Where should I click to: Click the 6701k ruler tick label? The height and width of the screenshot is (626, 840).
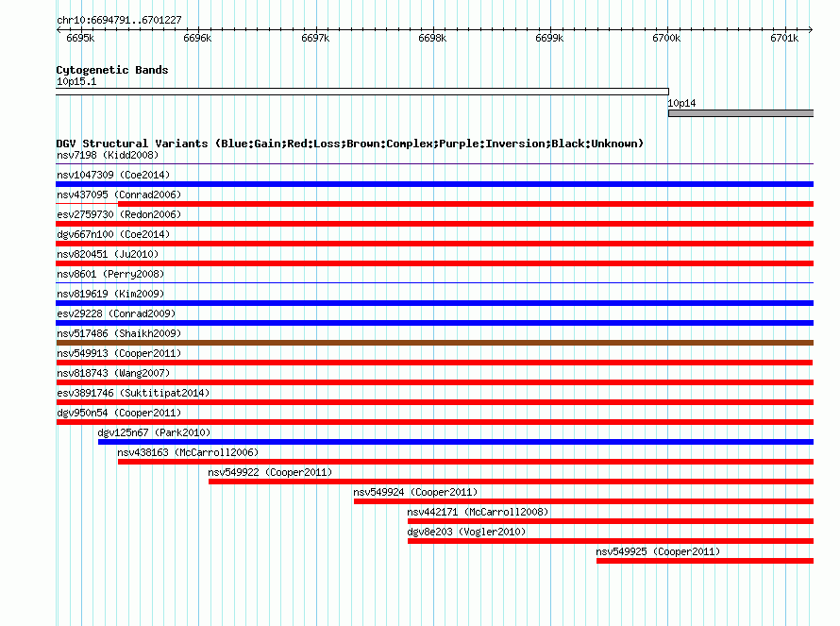784,38
